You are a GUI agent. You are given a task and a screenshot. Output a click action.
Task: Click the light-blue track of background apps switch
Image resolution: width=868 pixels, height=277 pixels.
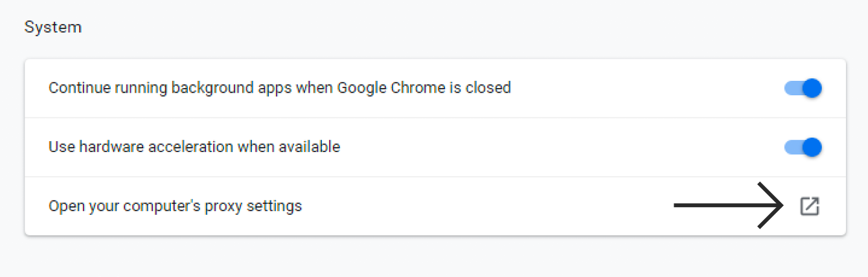coord(793,88)
